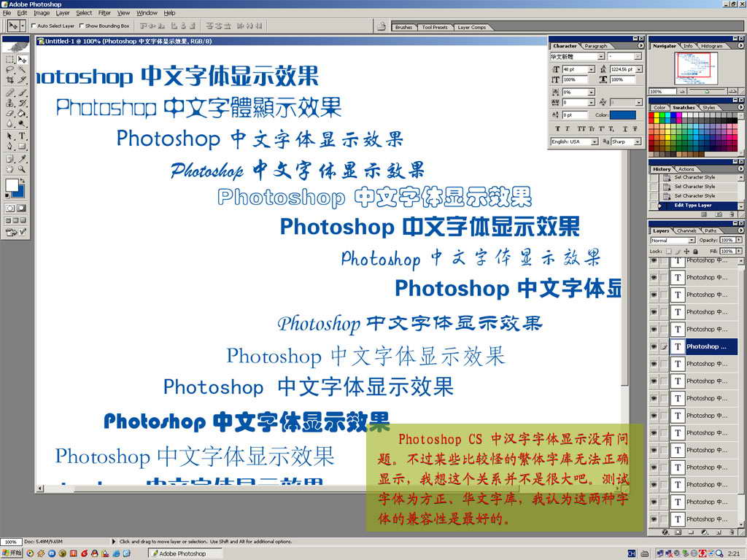Viewport: 747px width, 560px height.
Task: Toggle Faux Bold in Character palette
Action: pos(558,128)
